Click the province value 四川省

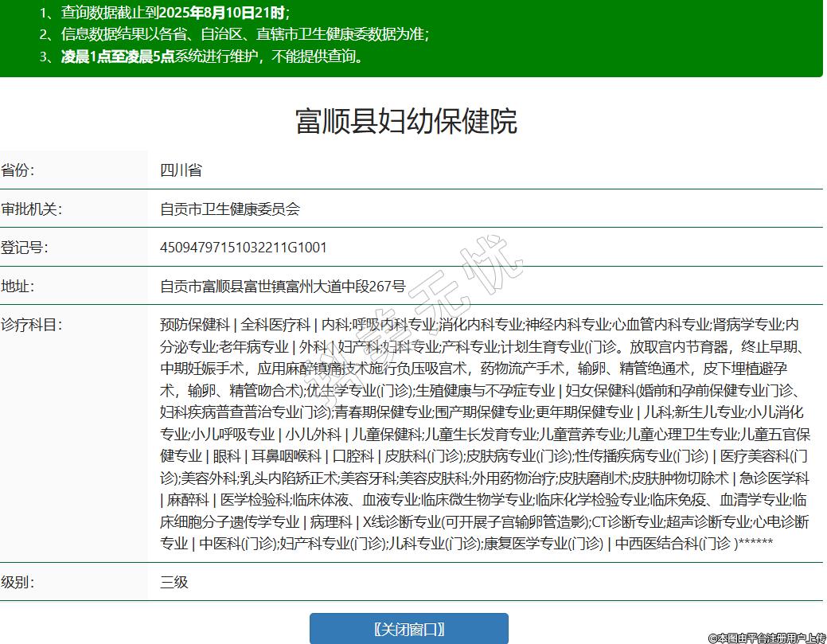click(x=181, y=170)
